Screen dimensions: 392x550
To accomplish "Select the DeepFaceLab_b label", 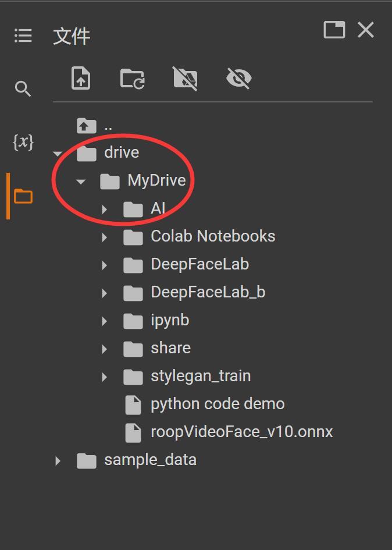I will [x=208, y=292].
